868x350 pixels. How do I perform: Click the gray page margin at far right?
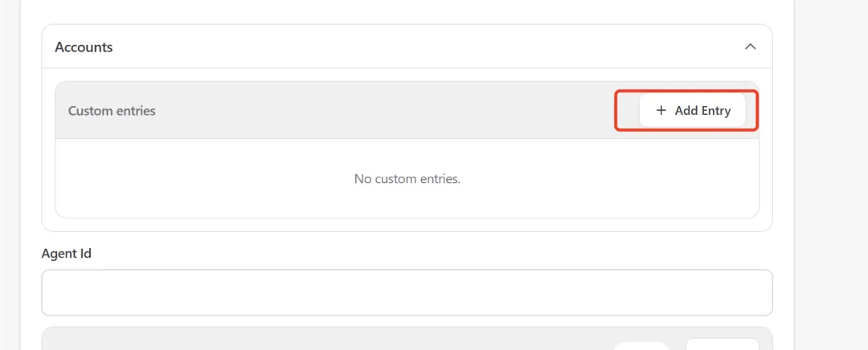831,175
